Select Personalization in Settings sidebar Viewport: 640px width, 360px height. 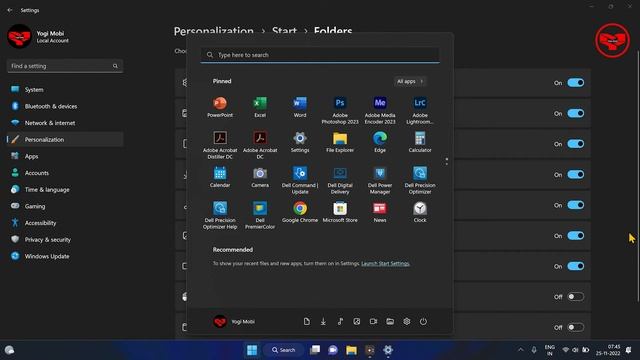pyautogui.click(x=65, y=140)
